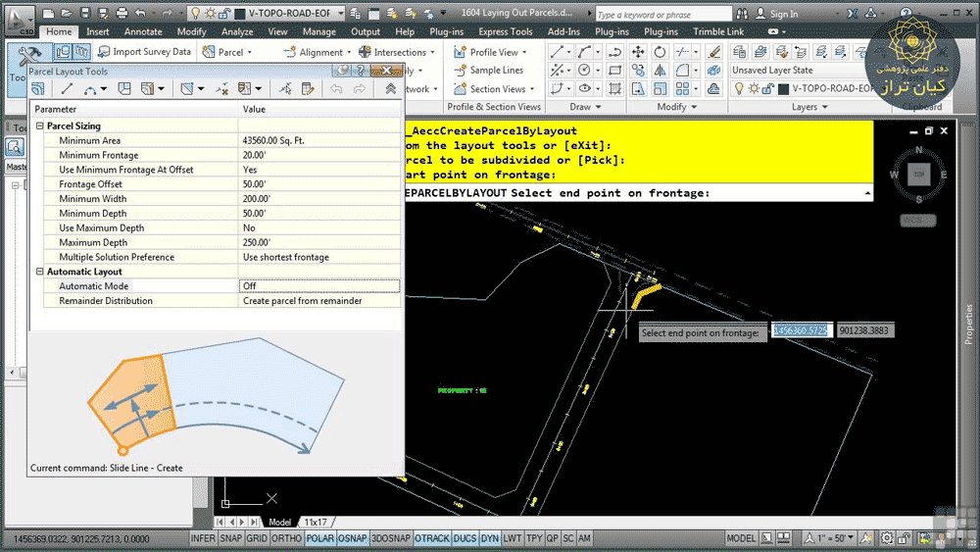Screen dimensions: 980x552
Task: Click the Copy tool in the Modify panel
Action: (638, 70)
